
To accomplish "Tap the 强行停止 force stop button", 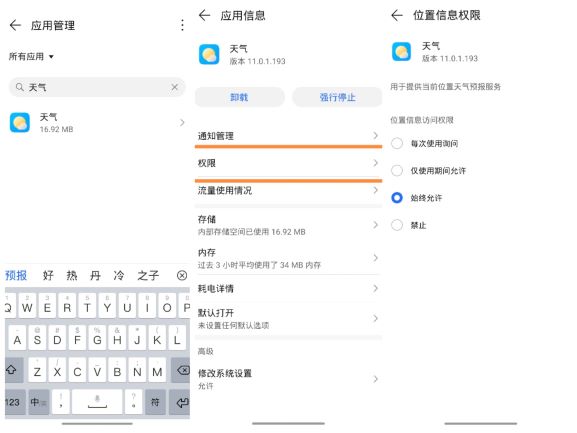I will tap(337, 97).
